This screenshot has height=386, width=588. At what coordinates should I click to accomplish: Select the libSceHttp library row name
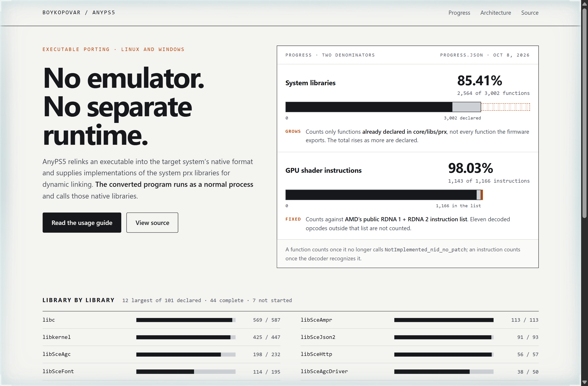[316, 354]
